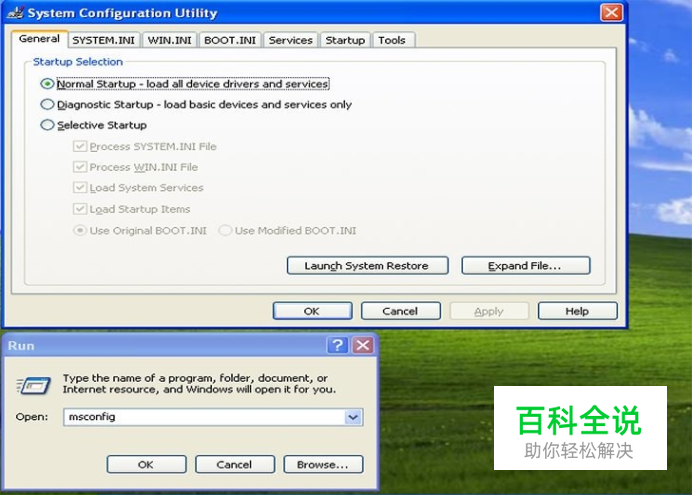Image resolution: width=692 pixels, height=495 pixels.
Task: Switch to the BOOT.INI tab
Action: (230, 40)
